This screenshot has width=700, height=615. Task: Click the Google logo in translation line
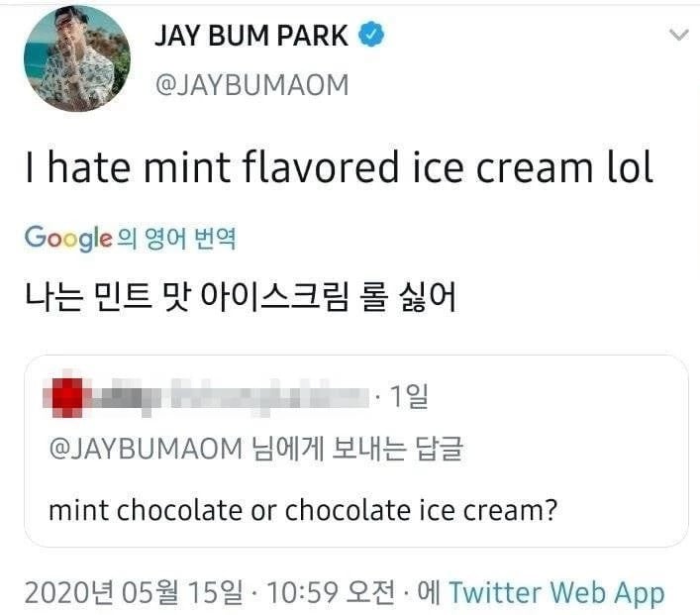point(68,238)
